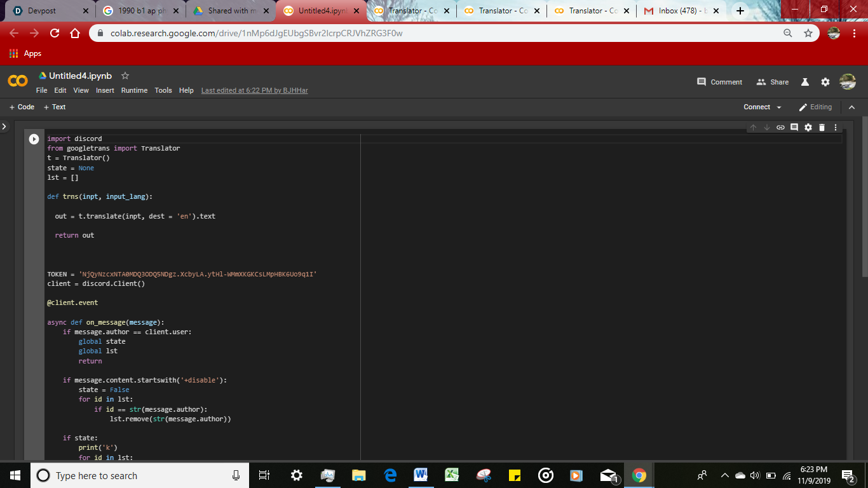The width and height of the screenshot is (868, 488).
Task: Click the Colab logo
Action: click(18, 81)
